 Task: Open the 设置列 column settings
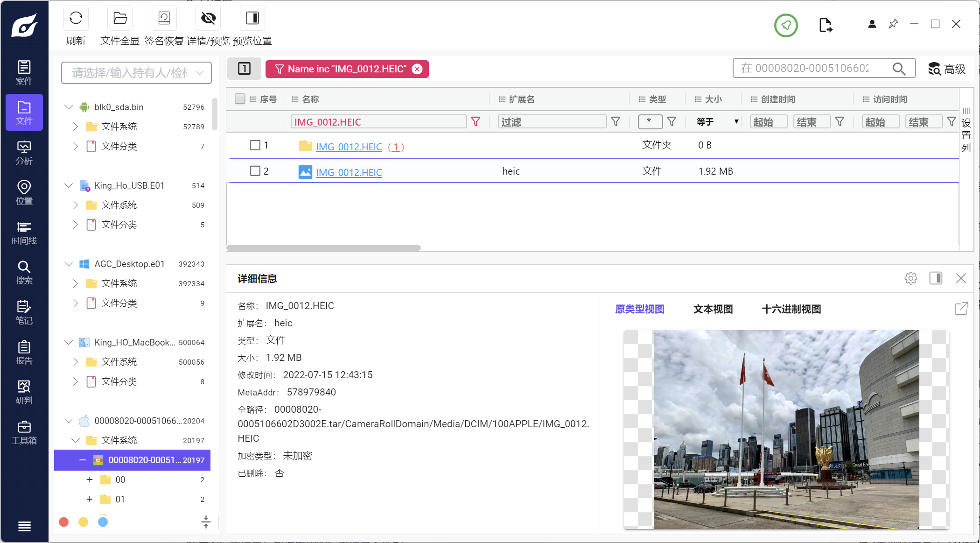coord(966,130)
